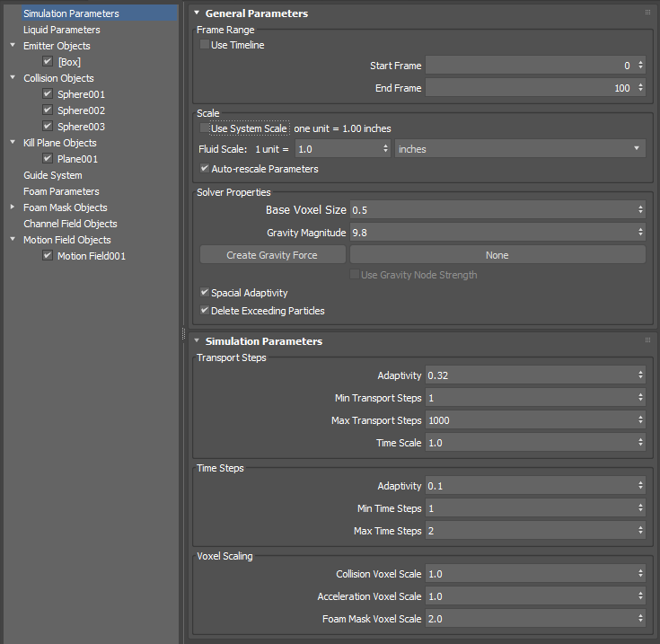
Task: Toggle the Use System Scale checkbox
Action: tap(205, 128)
